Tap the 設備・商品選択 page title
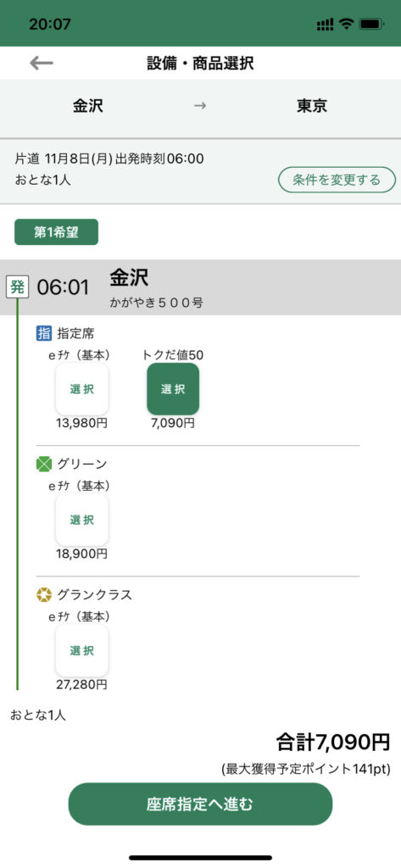This screenshot has height=868, width=401. point(200,63)
